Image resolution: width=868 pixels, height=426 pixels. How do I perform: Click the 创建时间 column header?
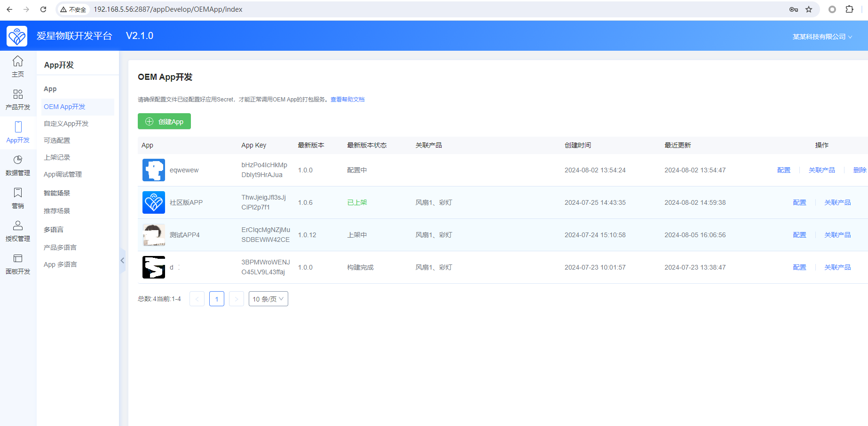[578, 145]
